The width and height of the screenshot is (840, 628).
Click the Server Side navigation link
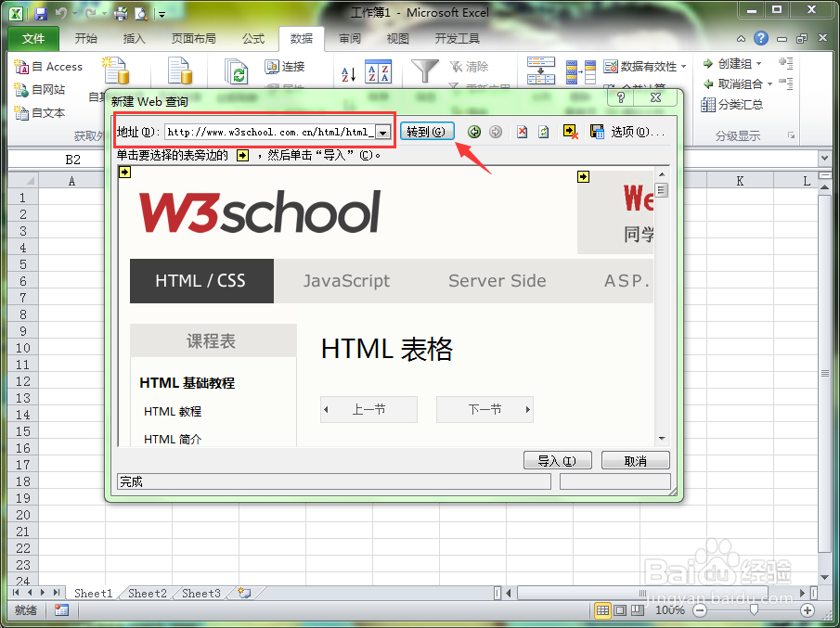pyautogui.click(x=498, y=281)
